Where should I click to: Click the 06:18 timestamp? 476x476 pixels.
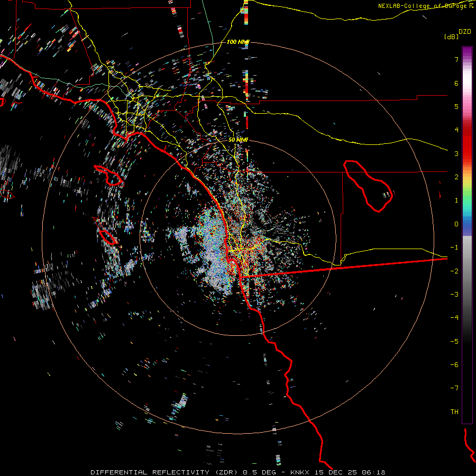coord(373,472)
